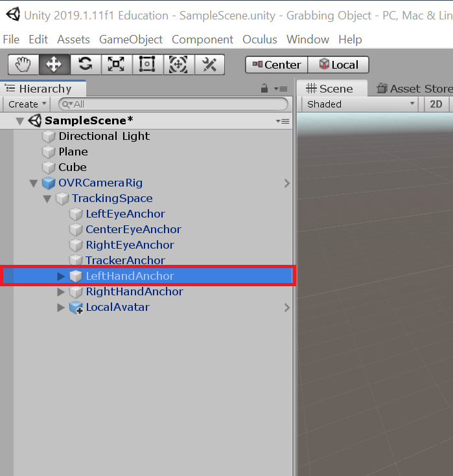Open the Component menu

click(x=202, y=40)
